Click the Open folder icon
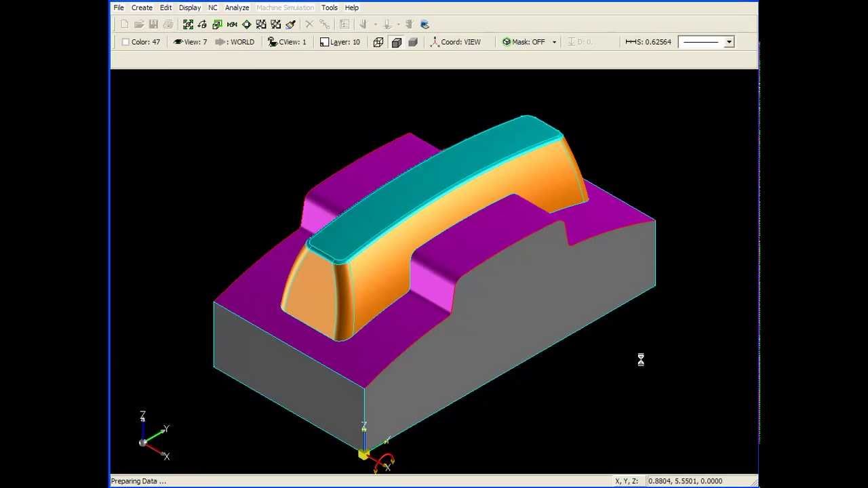868x488 pixels. [139, 24]
